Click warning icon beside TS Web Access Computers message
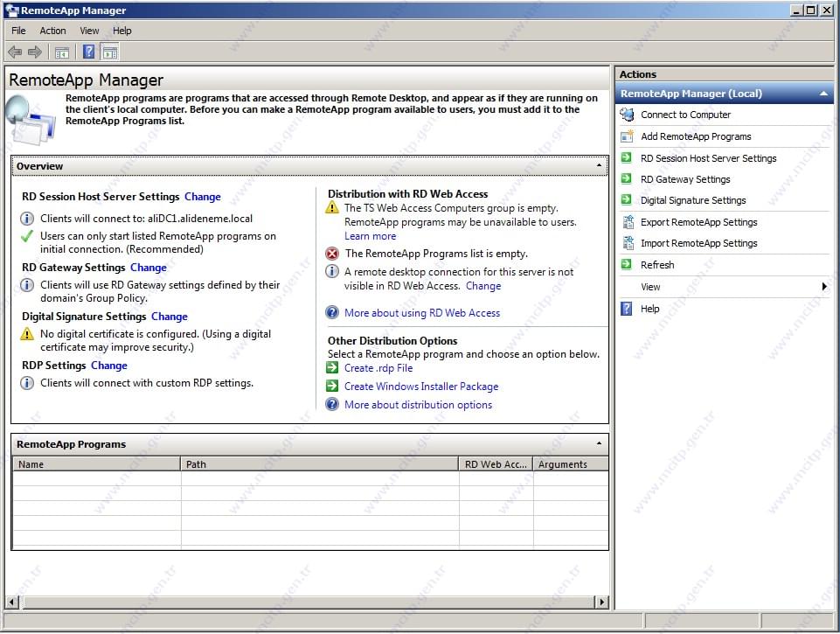 click(x=333, y=207)
